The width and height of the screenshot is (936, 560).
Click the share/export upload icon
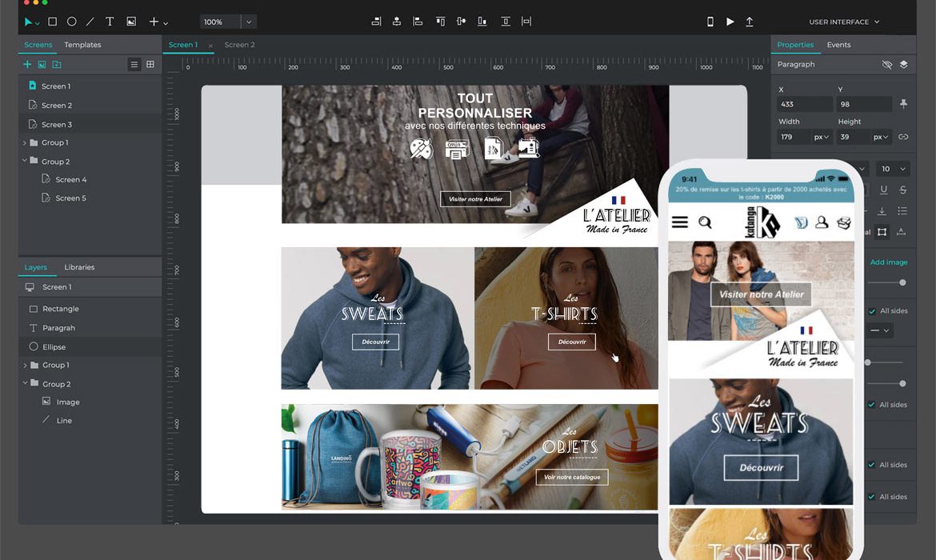(750, 22)
